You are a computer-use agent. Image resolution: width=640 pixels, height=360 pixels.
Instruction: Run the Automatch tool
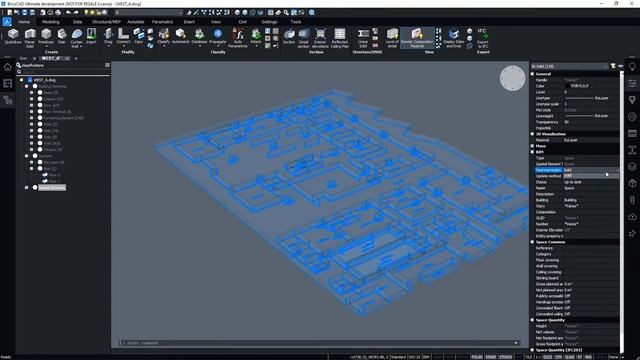click(x=180, y=37)
